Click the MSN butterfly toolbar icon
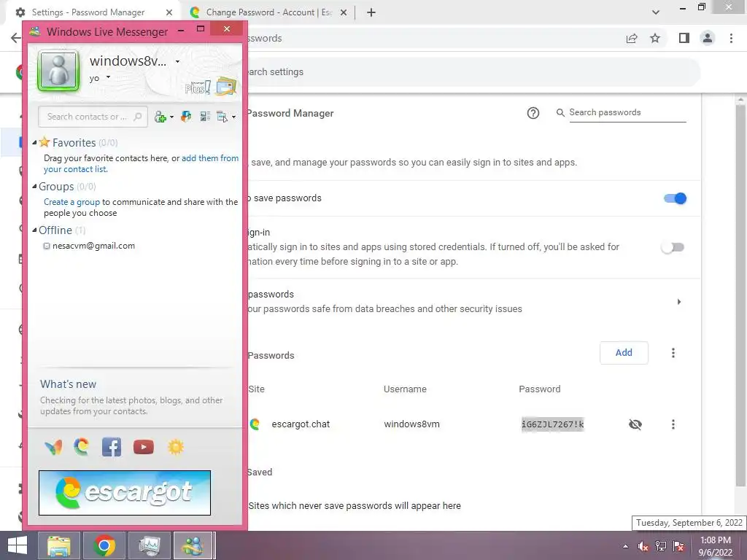The height and width of the screenshot is (560, 747). 186,117
